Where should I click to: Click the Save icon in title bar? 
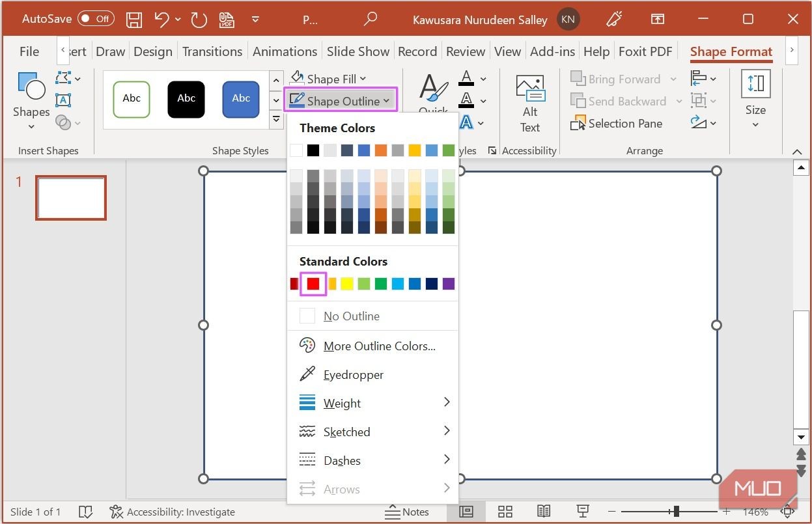pos(134,20)
